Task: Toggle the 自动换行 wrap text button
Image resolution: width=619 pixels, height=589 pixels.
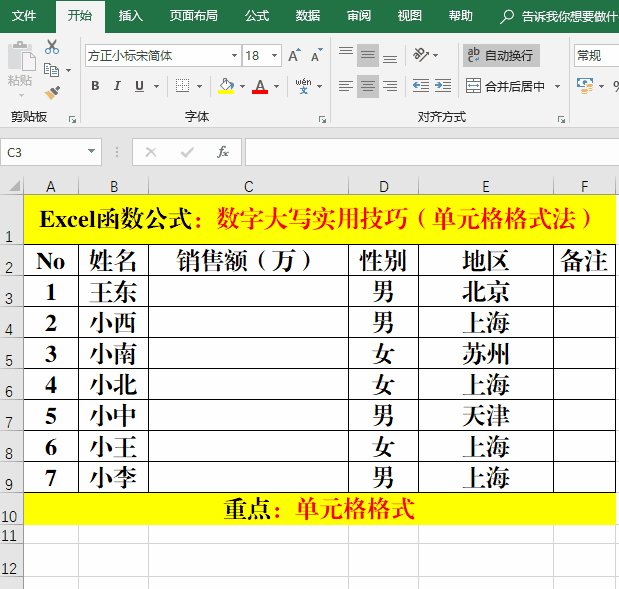Action: [501, 55]
